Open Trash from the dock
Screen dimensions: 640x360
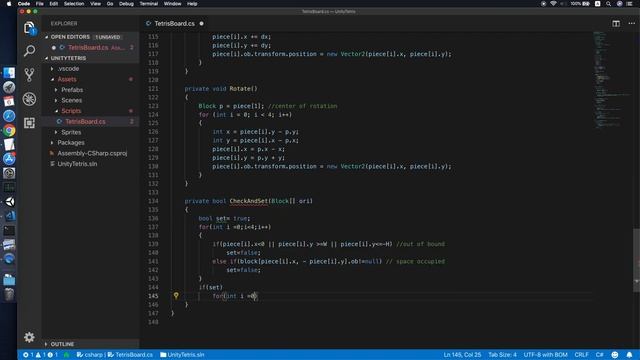tap(9, 294)
